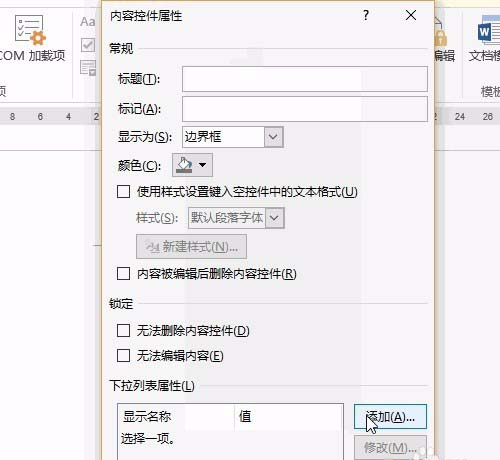
Task: Open the Restrict Editing lock icon
Action: point(441,37)
